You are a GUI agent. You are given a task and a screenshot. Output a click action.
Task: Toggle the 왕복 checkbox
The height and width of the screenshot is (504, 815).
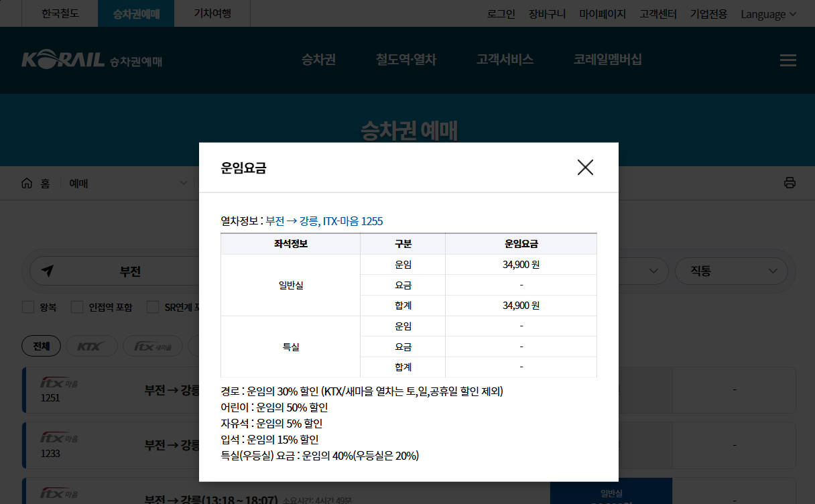28,307
